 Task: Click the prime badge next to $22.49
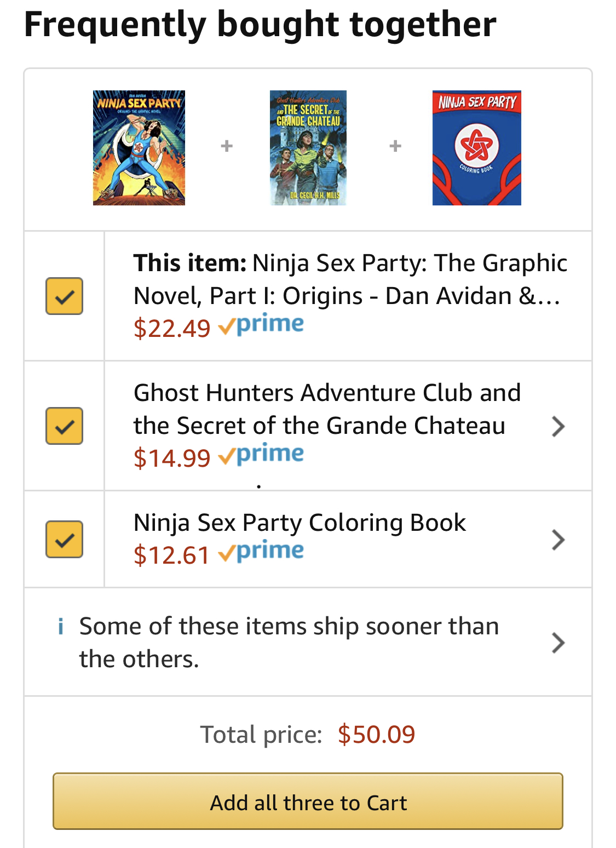(261, 326)
